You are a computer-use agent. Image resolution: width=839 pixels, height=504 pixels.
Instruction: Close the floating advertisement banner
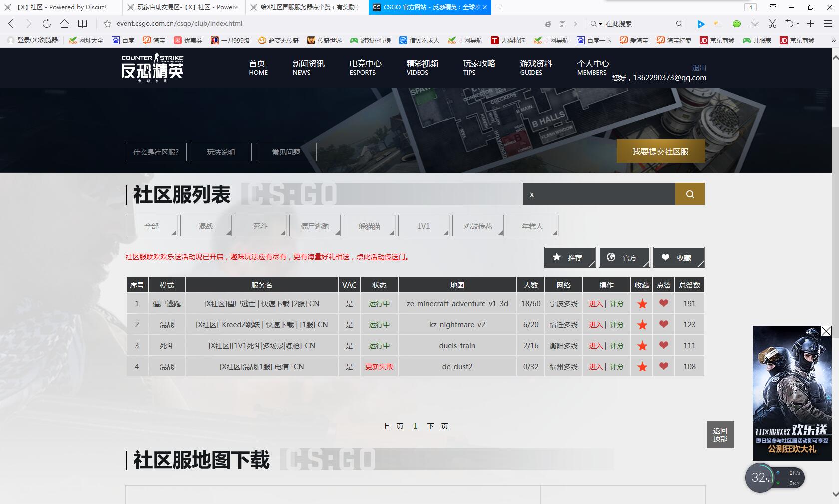(x=826, y=331)
